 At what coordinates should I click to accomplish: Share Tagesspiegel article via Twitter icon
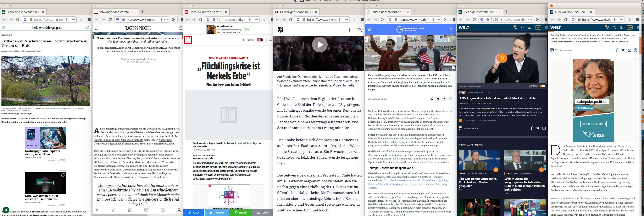[113, 210]
